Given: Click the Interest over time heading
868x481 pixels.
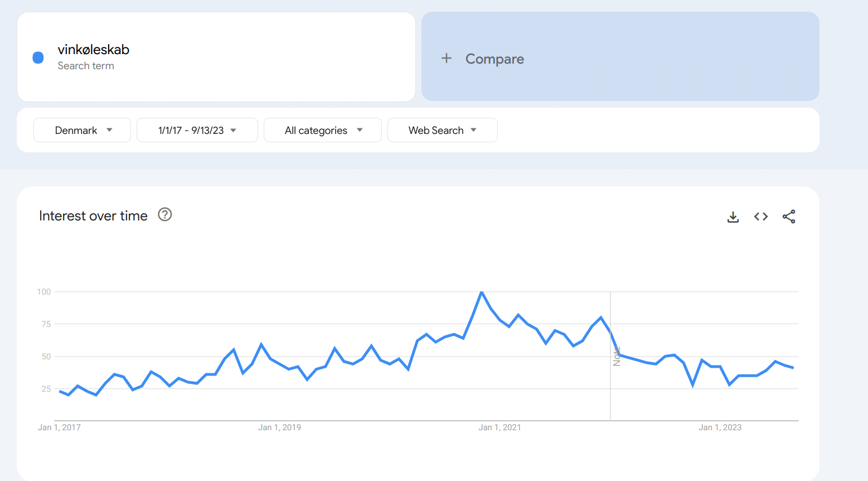Looking at the screenshot, I should (93, 216).
